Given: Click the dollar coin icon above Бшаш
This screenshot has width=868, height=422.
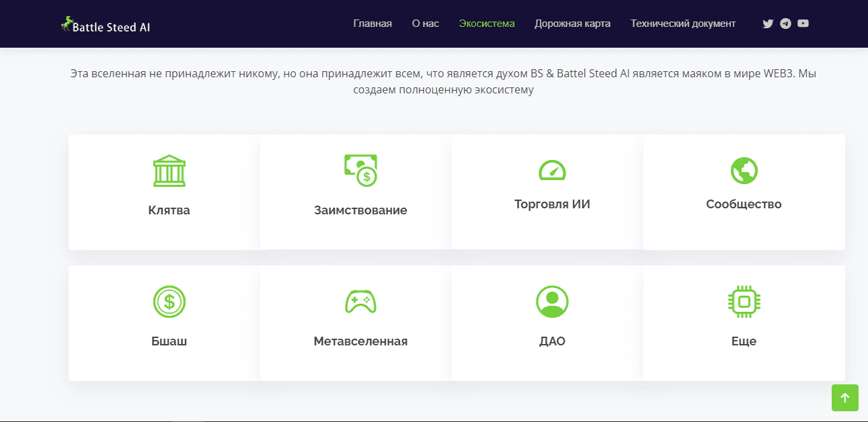Looking at the screenshot, I should [x=169, y=301].
